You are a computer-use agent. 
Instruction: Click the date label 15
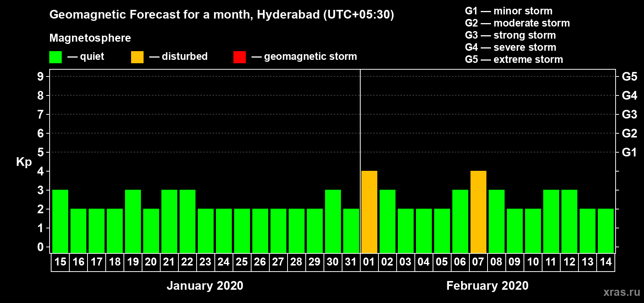tap(60, 262)
